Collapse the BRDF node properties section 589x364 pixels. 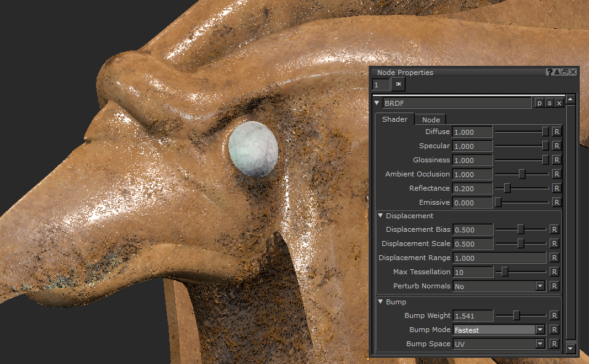coord(377,103)
